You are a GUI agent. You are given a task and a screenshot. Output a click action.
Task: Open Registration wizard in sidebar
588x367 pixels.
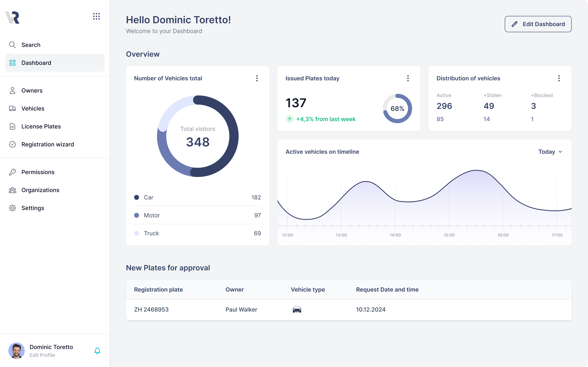47,144
